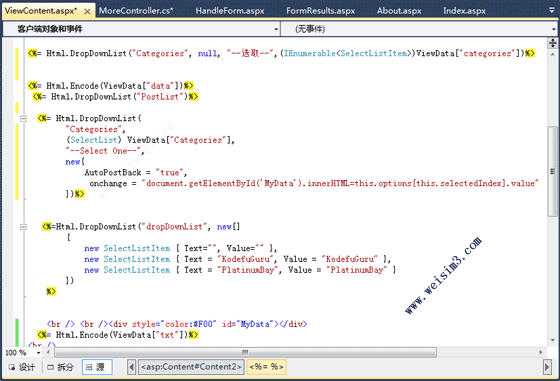
Task: Switch to 拆分 split view
Action: pyautogui.click(x=61, y=367)
